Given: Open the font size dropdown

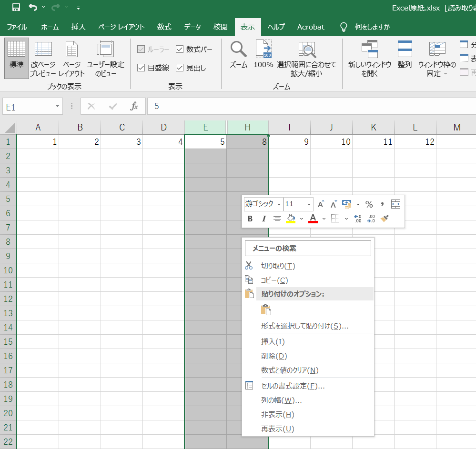Looking at the screenshot, I should (309, 204).
